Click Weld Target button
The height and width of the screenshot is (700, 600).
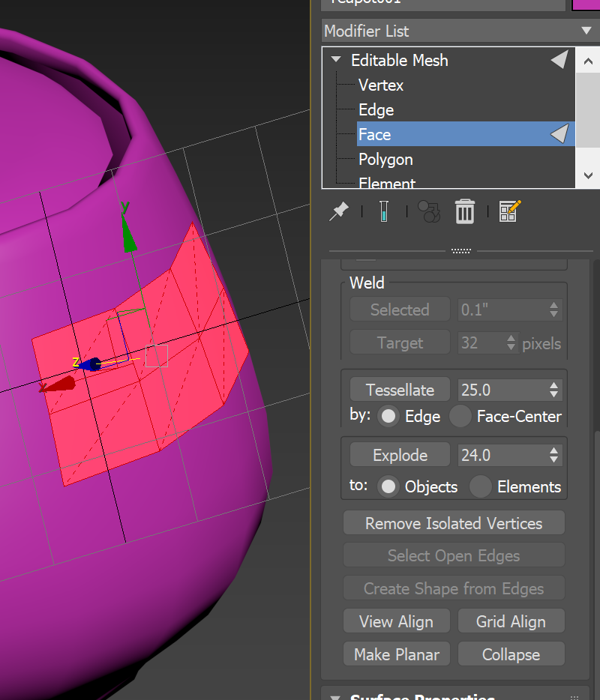click(400, 343)
